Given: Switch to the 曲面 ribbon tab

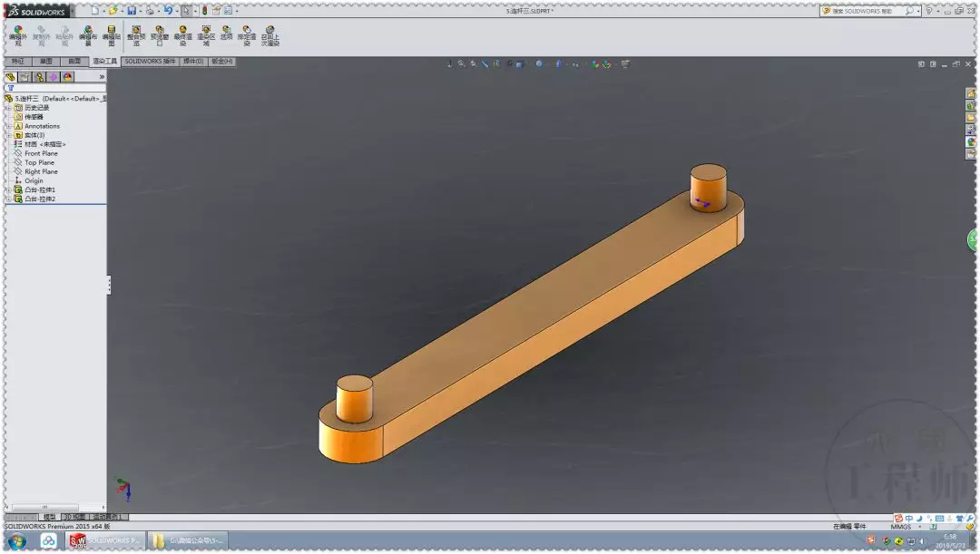Looking at the screenshot, I should (74, 62).
